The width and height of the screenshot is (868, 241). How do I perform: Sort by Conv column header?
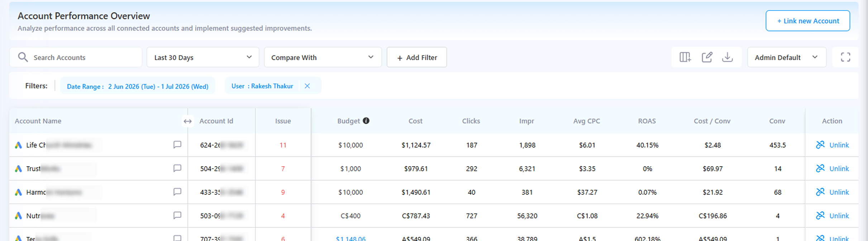pyautogui.click(x=777, y=121)
